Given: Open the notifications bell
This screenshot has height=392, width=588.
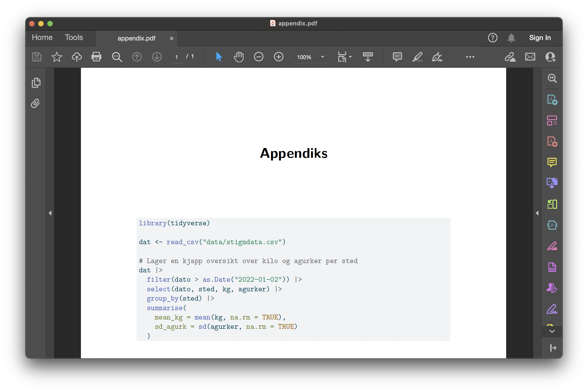Looking at the screenshot, I should [511, 38].
